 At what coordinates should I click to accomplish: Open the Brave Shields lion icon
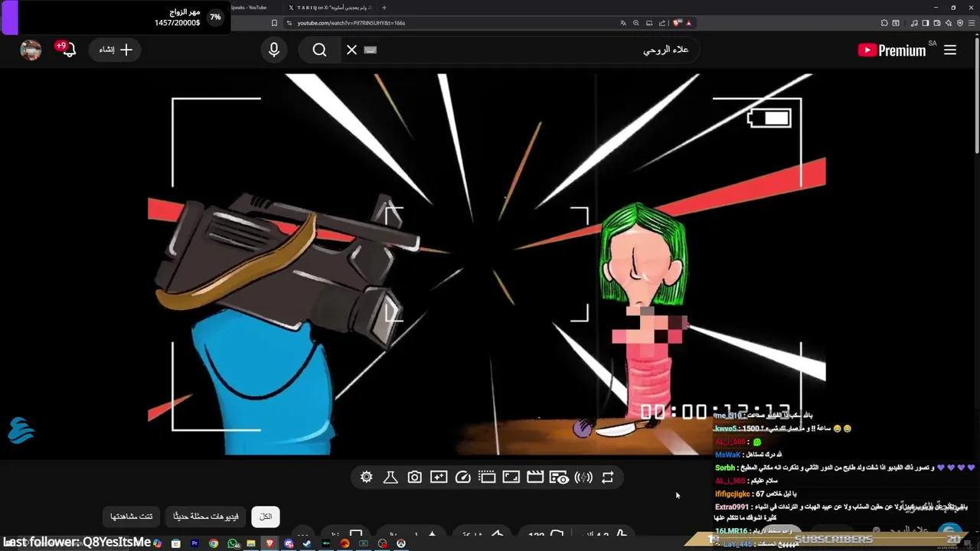click(x=677, y=23)
